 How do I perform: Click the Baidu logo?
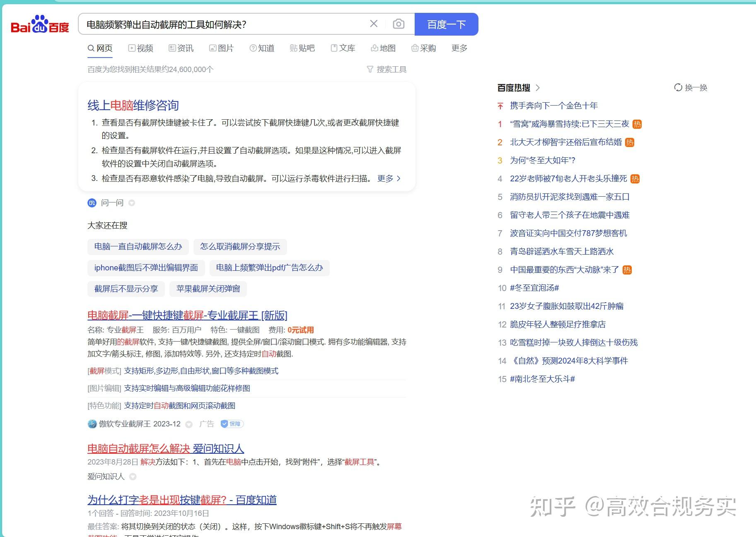(x=40, y=24)
